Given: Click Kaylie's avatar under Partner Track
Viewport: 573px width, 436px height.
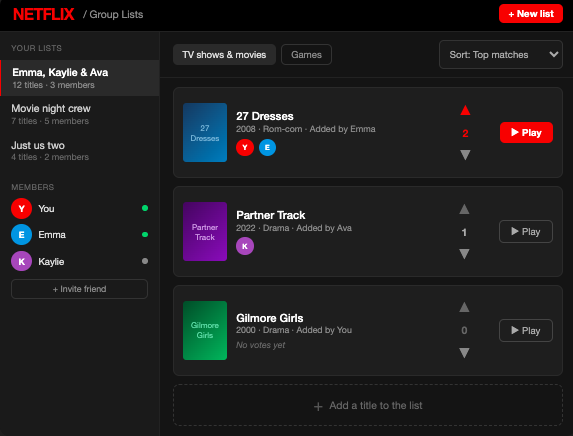Looking at the screenshot, I should (245, 246).
